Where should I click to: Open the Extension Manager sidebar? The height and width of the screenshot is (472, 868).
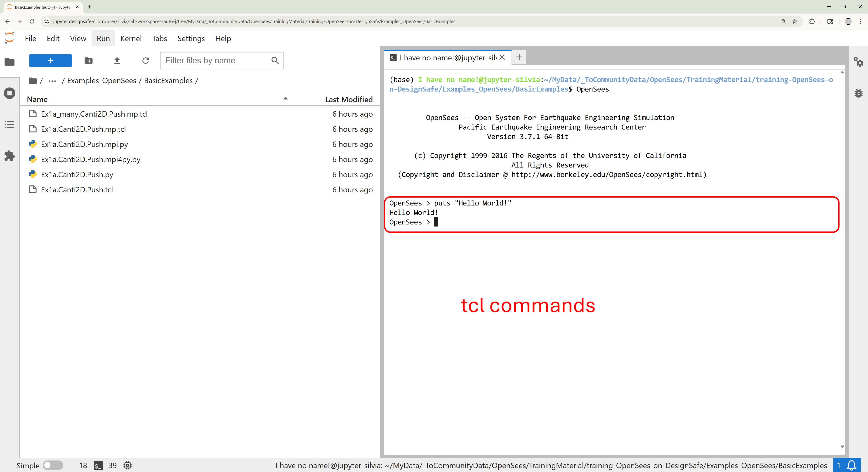click(x=9, y=156)
